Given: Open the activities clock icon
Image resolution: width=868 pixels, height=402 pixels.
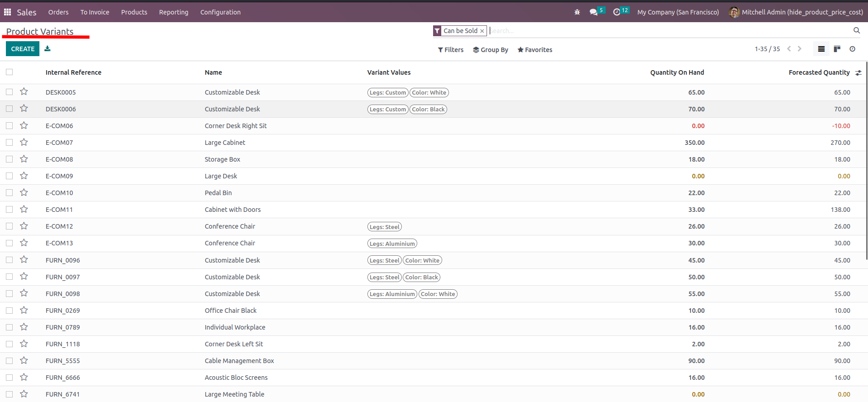Looking at the screenshot, I should [617, 12].
